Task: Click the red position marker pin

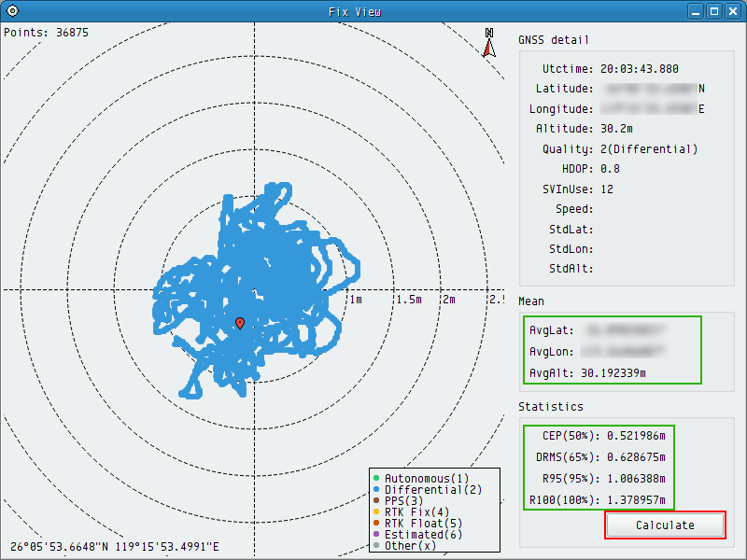Action: 240,323
